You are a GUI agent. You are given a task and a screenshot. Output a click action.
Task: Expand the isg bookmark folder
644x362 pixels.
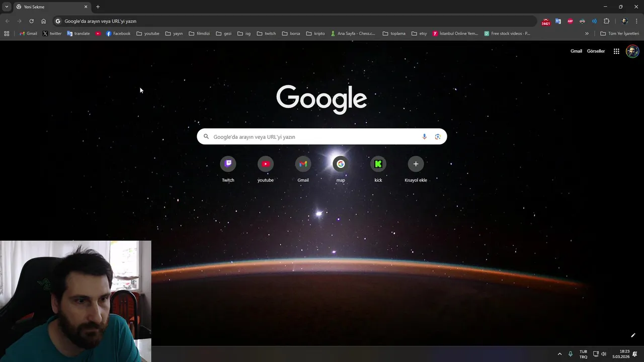244,34
